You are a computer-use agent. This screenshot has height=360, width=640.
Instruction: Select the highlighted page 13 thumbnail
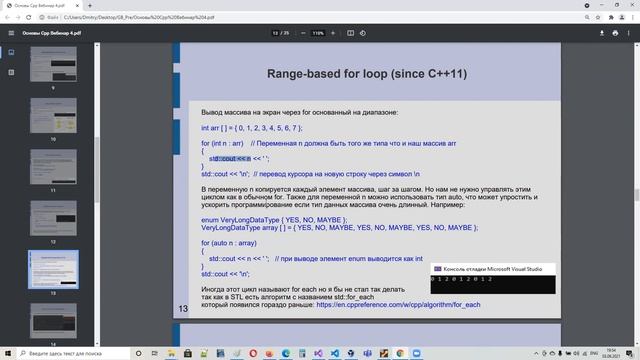(53, 269)
